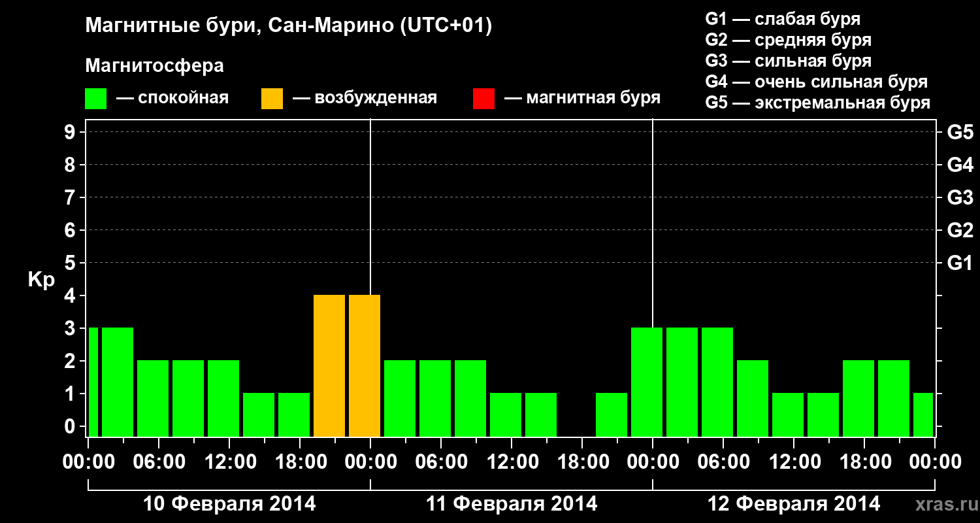Click the 'G3 — сильная буря' legend line
This screenshot has width=980, height=523.
pyautogui.click(x=789, y=61)
